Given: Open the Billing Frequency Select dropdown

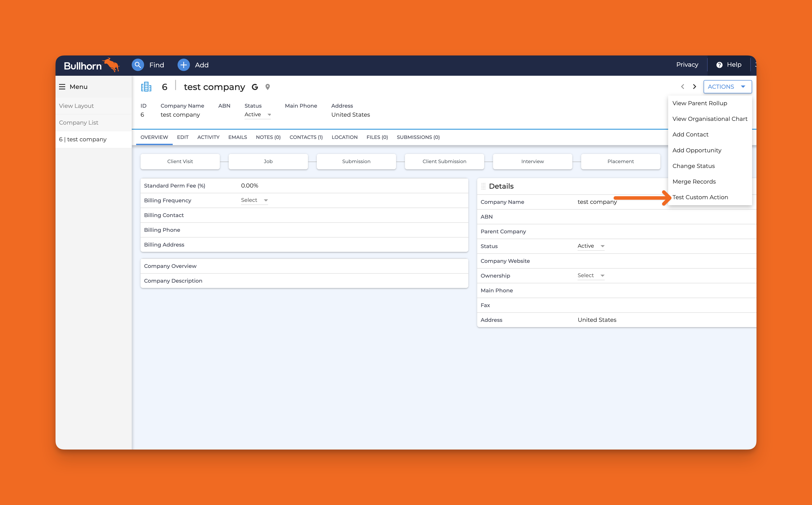Looking at the screenshot, I should (254, 200).
